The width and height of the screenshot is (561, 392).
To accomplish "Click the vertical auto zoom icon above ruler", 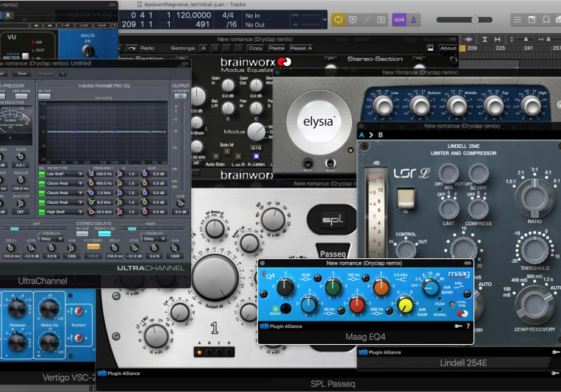I will coord(485,40).
